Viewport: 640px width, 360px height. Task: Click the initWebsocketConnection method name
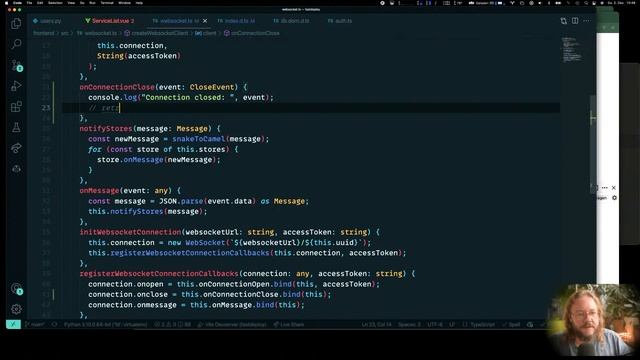pos(130,232)
